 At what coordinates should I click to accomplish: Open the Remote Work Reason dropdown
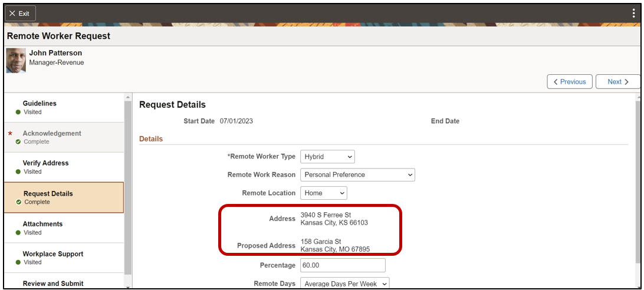pyautogui.click(x=357, y=175)
